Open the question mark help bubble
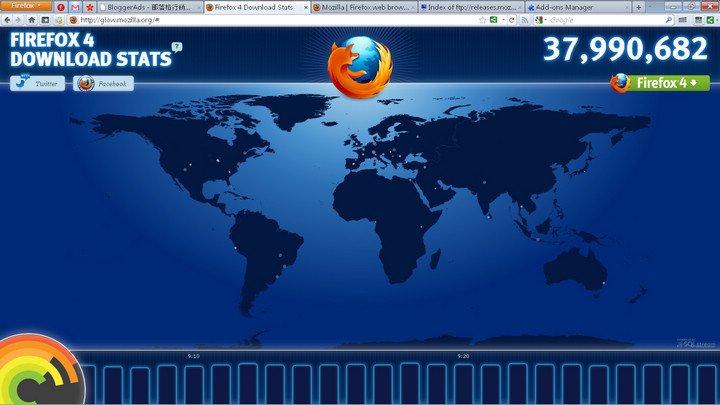 pos(177,47)
